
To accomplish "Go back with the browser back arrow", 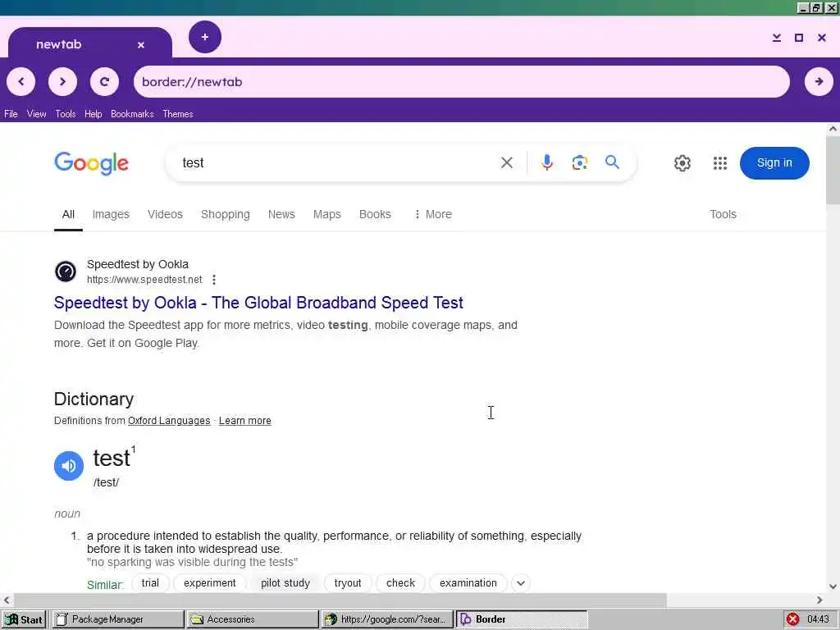I will (21, 81).
